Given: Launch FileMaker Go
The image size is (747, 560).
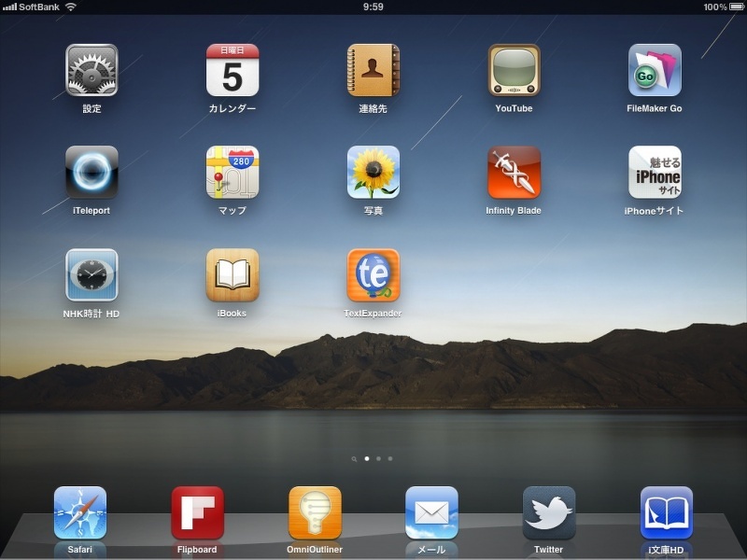Looking at the screenshot, I should tap(655, 70).
